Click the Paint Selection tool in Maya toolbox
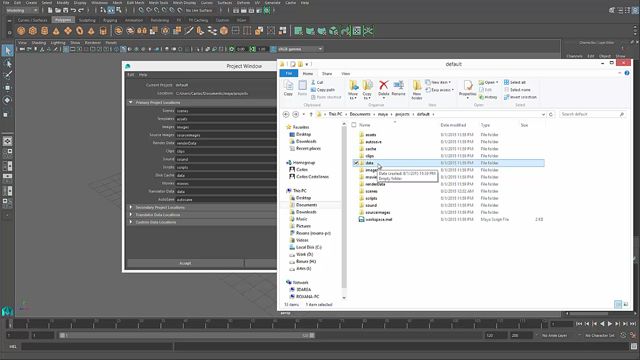The height and width of the screenshot is (360, 640). (x=7, y=75)
